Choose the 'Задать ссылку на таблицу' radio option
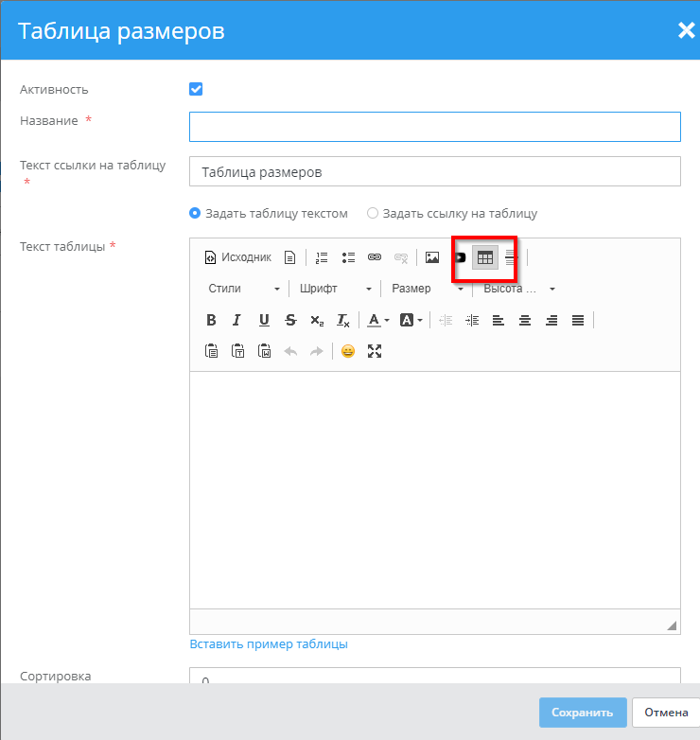Screen dimensions: 700x740 (x=373, y=213)
